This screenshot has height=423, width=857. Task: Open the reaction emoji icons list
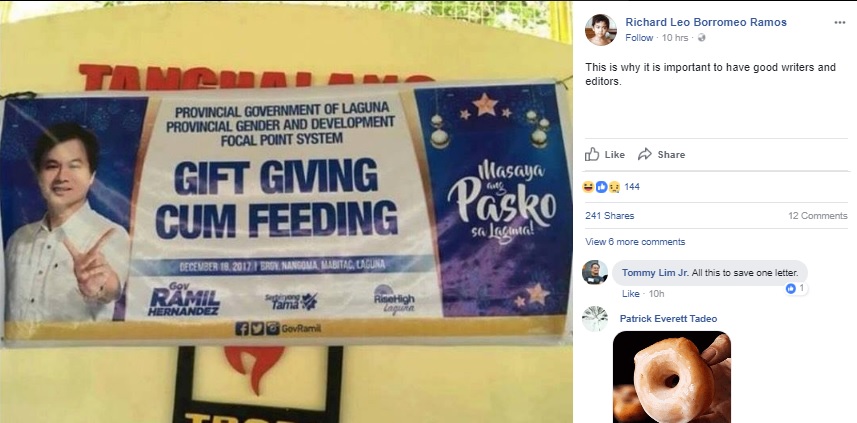click(601, 187)
